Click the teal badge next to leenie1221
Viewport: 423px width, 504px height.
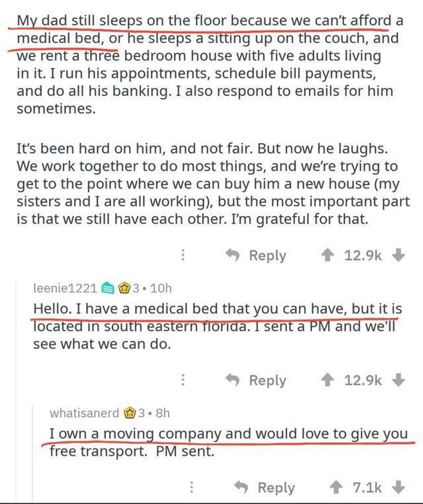[x=108, y=288]
